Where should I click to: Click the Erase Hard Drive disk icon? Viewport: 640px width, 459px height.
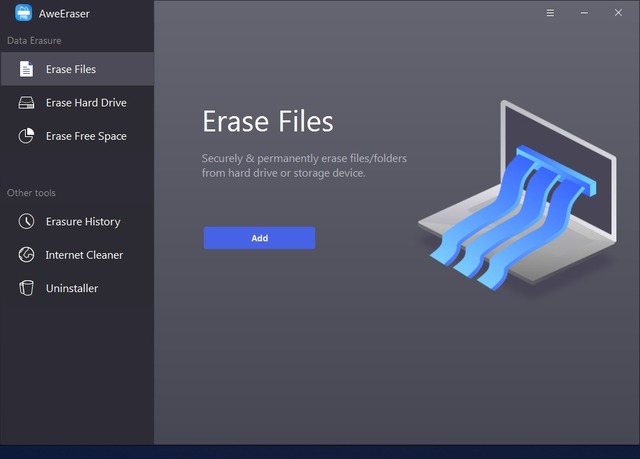27,103
